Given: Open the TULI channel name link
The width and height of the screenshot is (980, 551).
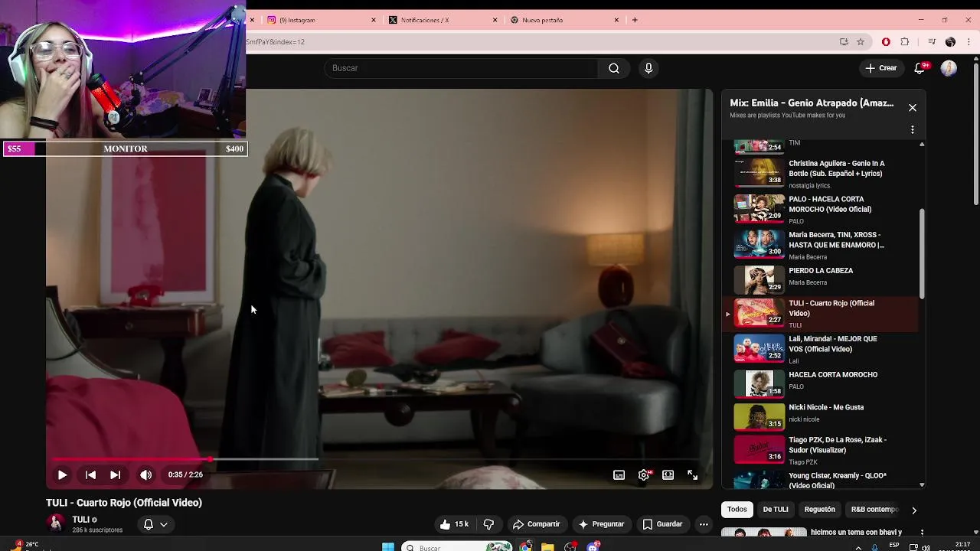Looking at the screenshot, I should point(80,520).
